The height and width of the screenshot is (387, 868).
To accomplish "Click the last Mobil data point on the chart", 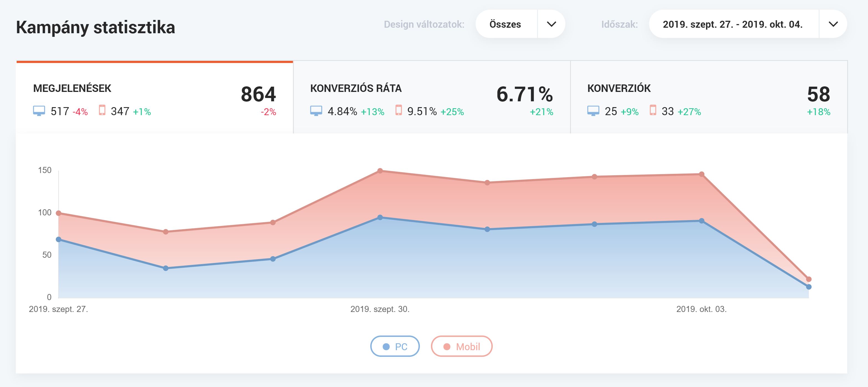I will 809,279.
